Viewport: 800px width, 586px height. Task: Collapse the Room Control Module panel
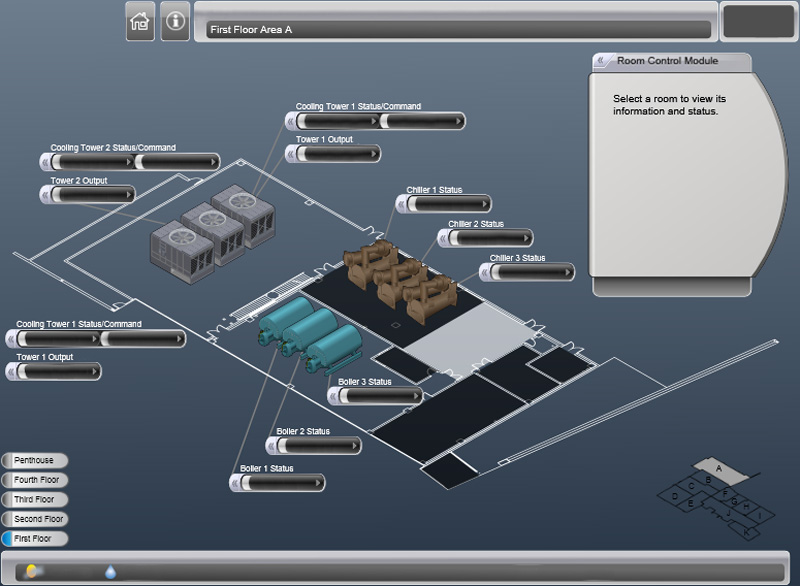(601, 61)
